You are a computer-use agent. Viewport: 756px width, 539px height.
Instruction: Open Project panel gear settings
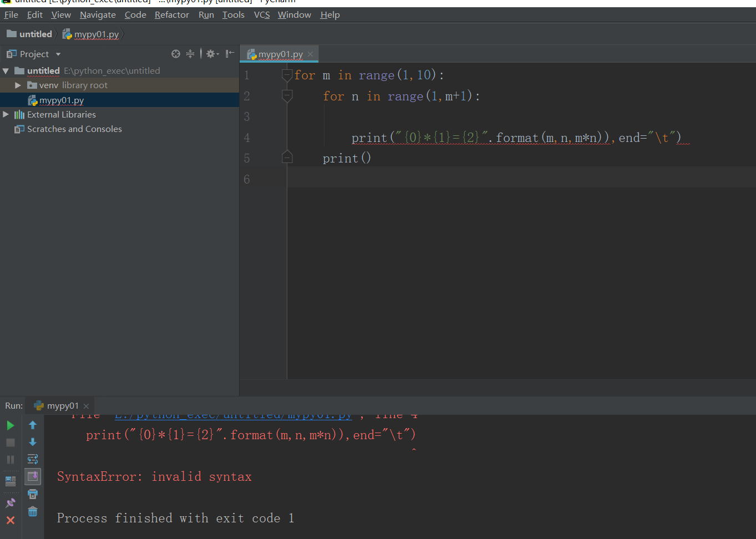tap(212, 54)
